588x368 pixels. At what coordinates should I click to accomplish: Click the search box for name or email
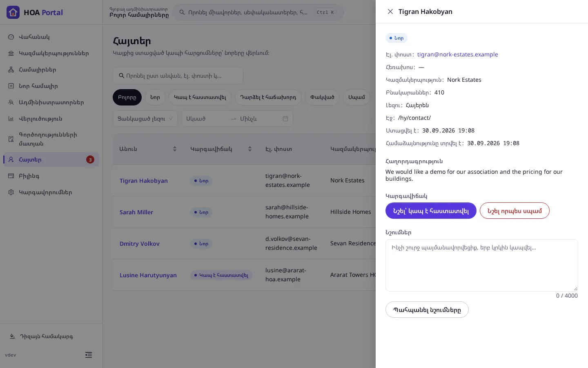tap(178, 76)
